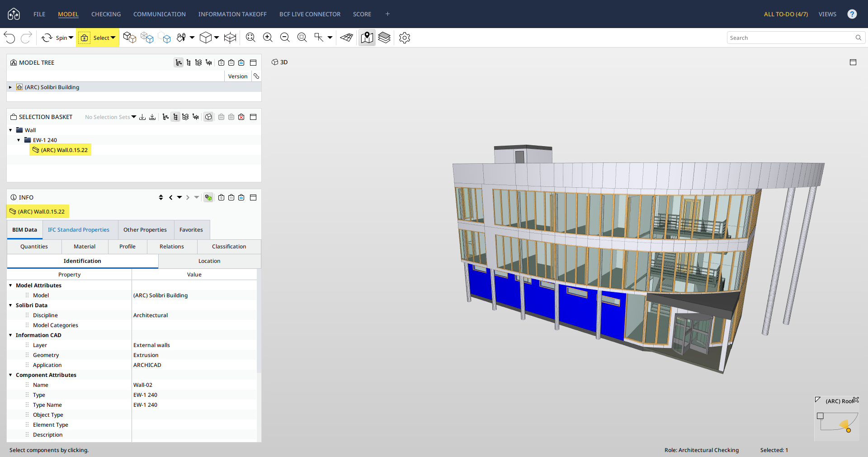
Task: Toggle the section box perspective icon
Action: pyautogui.click(x=230, y=38)
